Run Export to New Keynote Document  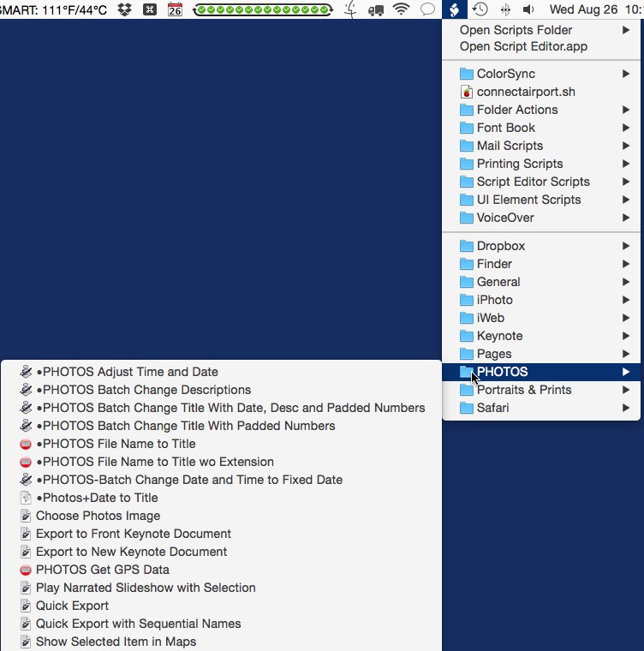[221, 552]
